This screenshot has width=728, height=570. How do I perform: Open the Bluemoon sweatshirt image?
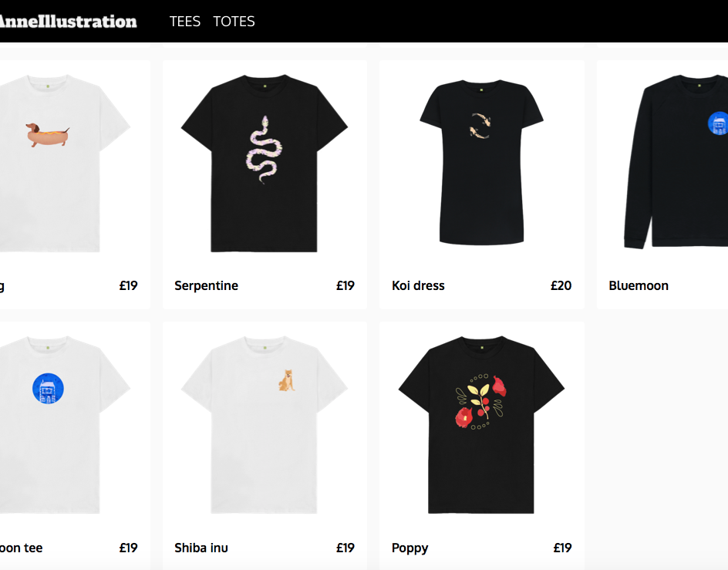(x=676, y=162)
